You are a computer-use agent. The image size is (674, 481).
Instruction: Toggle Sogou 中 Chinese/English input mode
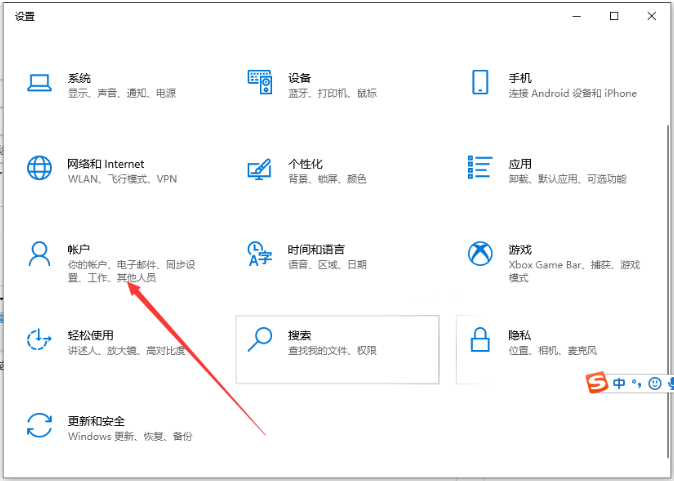(x=619, y=383)
